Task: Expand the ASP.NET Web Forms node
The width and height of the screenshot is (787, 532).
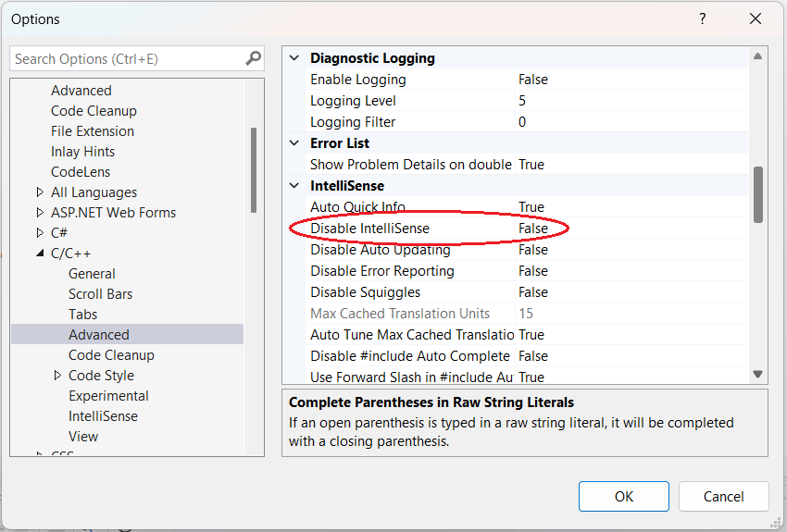Action: pos(40,213)
